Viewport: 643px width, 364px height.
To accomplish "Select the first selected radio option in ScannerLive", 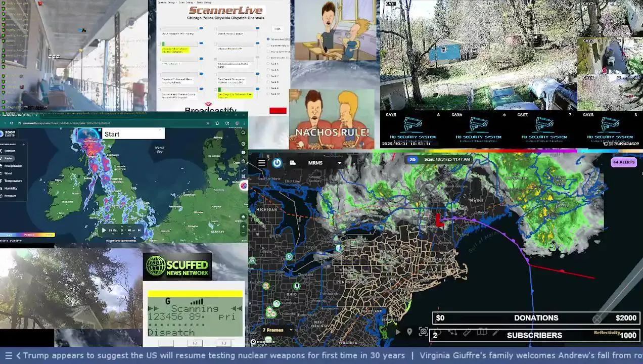I will pyautogui.click(x=268, y=39).
